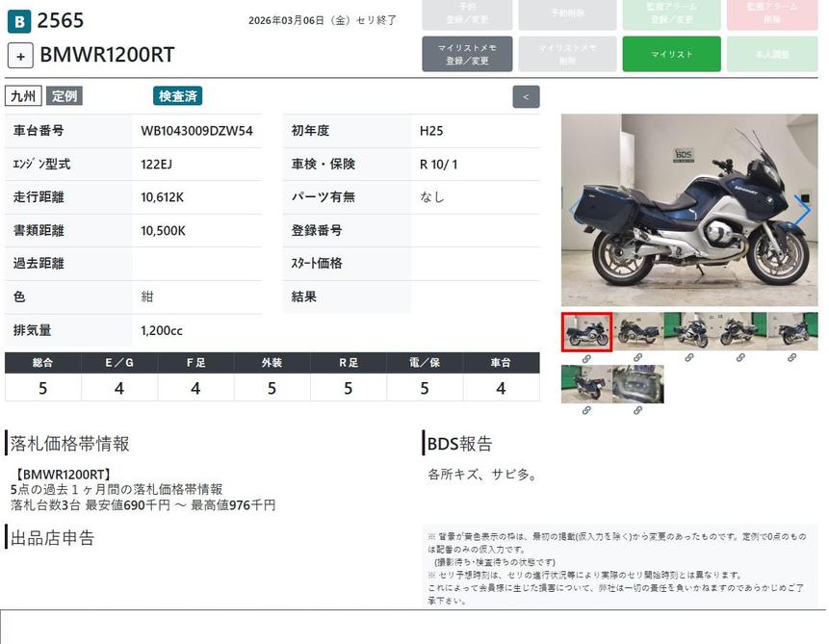The width and height of the screenshot is (829, 644).
Task: Show the second motorcycle thumbnail
Action: point(637,331)
